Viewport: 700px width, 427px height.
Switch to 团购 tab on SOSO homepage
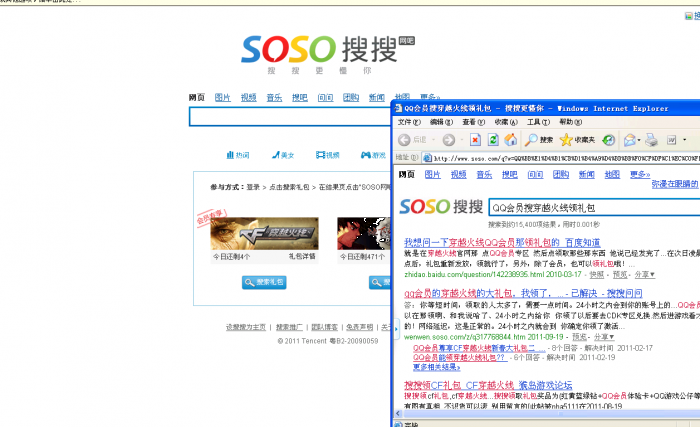(351, 97)
